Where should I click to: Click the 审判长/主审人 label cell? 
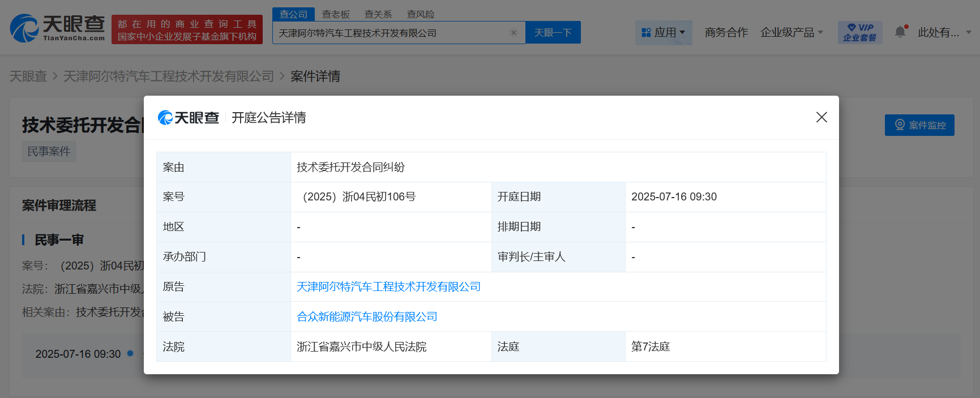point(558,257)
